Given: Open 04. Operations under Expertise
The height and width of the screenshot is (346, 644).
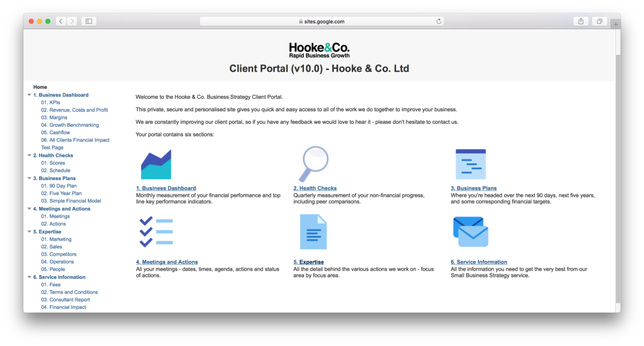Looking at the screenshot, I should [x=58, y=262].
